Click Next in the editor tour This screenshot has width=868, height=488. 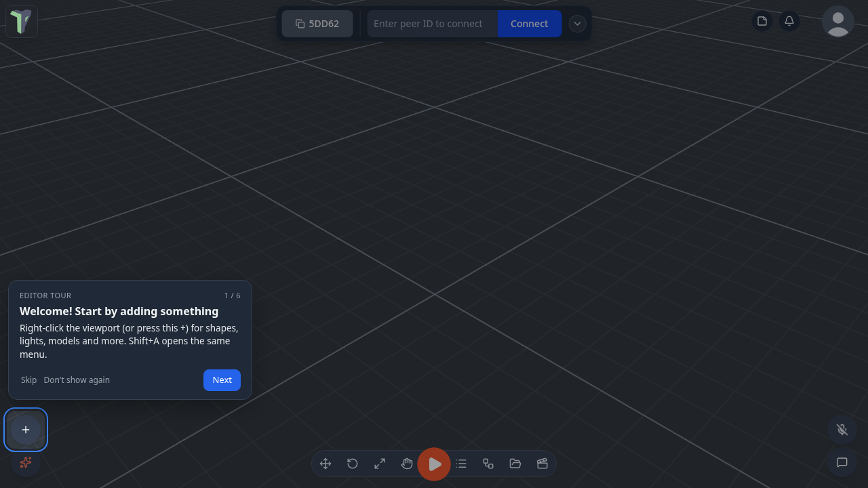(x=222, y=380)
